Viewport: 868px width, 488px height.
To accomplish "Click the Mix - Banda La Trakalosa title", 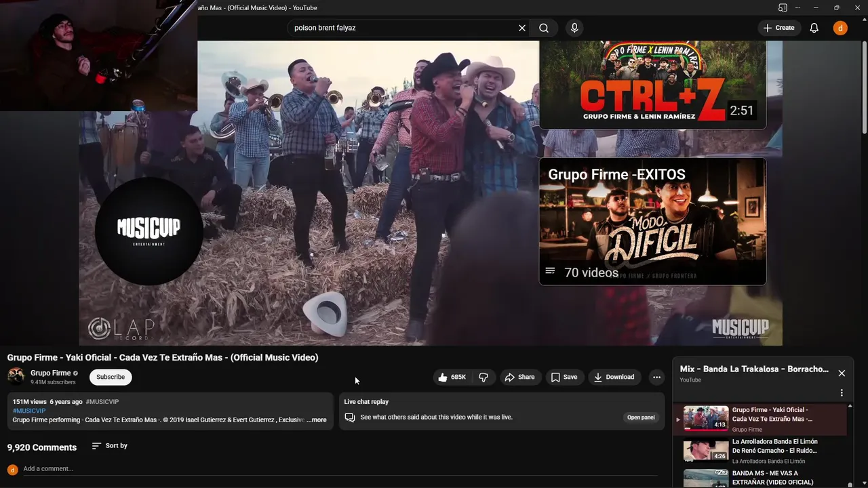I will click(x=754, y=369).
